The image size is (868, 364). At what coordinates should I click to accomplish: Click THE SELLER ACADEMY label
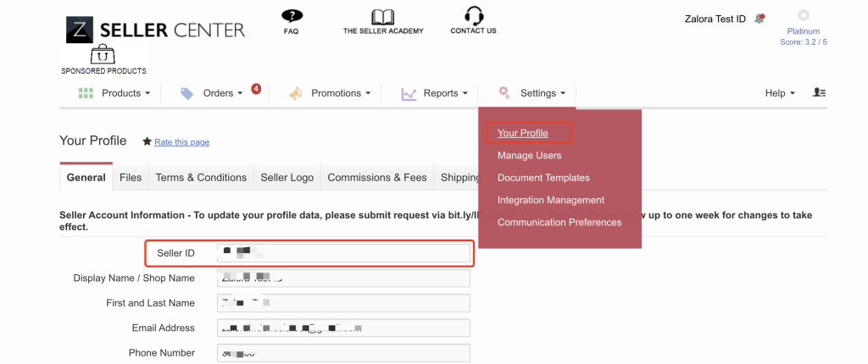point(383,31)
